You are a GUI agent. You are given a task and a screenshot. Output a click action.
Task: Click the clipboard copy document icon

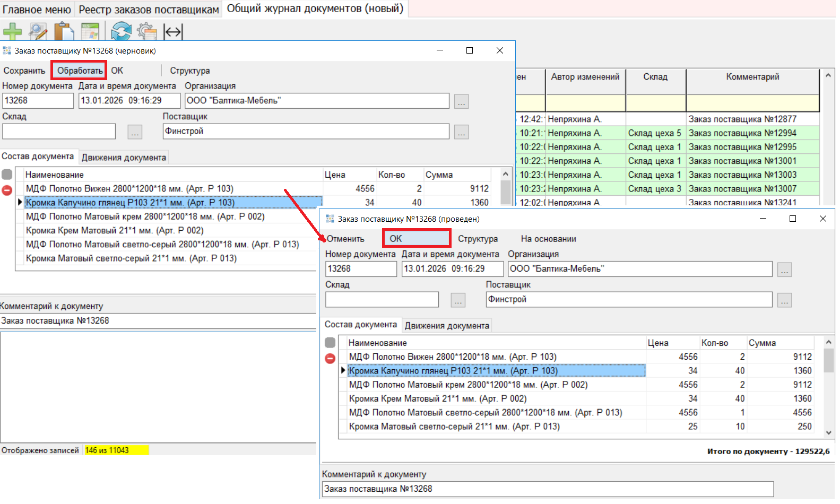(64, 32)
